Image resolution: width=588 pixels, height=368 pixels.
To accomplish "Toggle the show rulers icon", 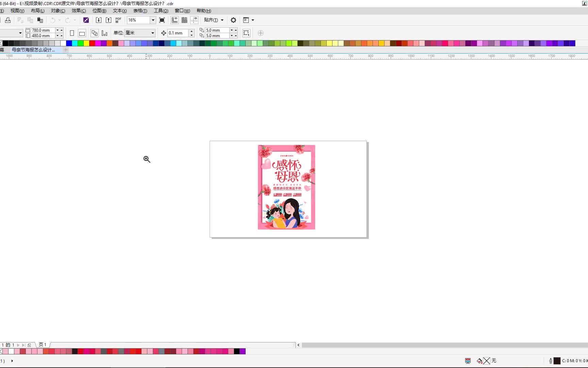I will click(175, 20).
